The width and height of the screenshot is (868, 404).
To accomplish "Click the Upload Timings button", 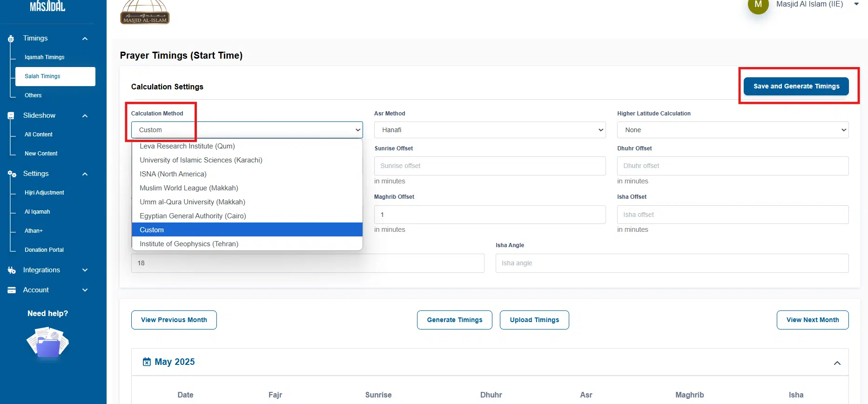I will pos(534,320).
